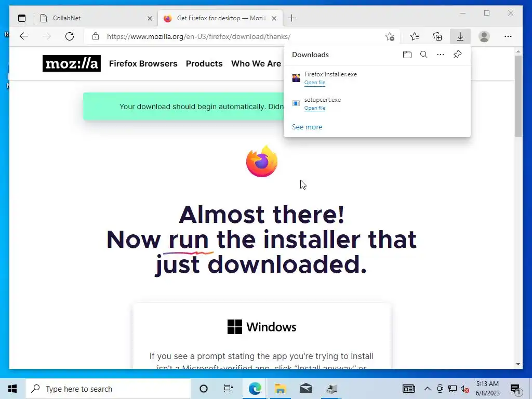This screenshot has height=399, width=532.
Task: Open Who We Are navigation menu
Action: point(256,63)
